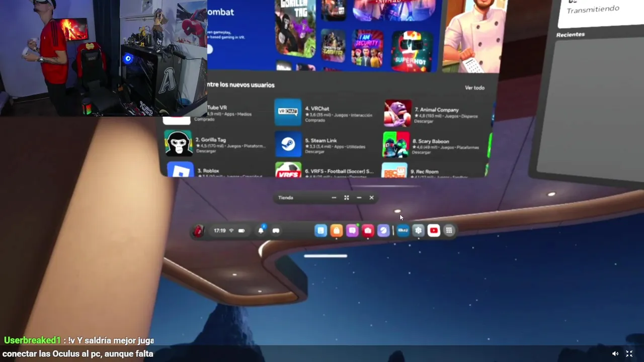
Task: Click the '4. VRChat' title text
Action: [317, 109]
